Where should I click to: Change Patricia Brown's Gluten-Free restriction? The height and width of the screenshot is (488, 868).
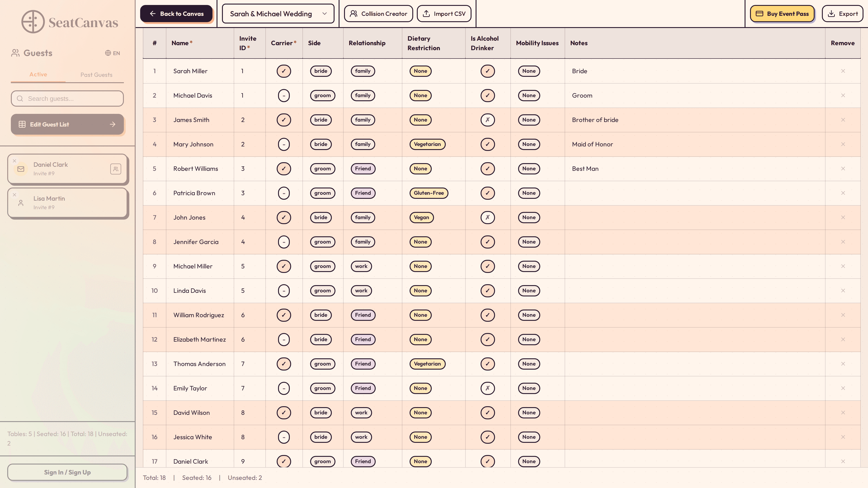click(x=429, y=193)
